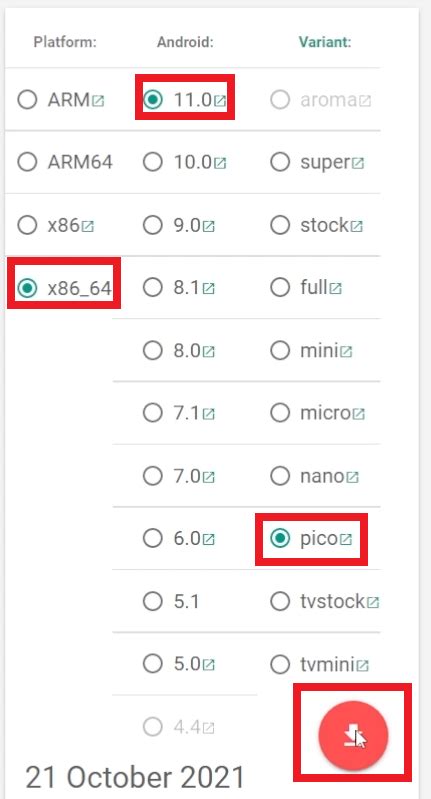The image size is (431, 799).
Task: Open external link icon next to 11.0
Action: (220, 101)
